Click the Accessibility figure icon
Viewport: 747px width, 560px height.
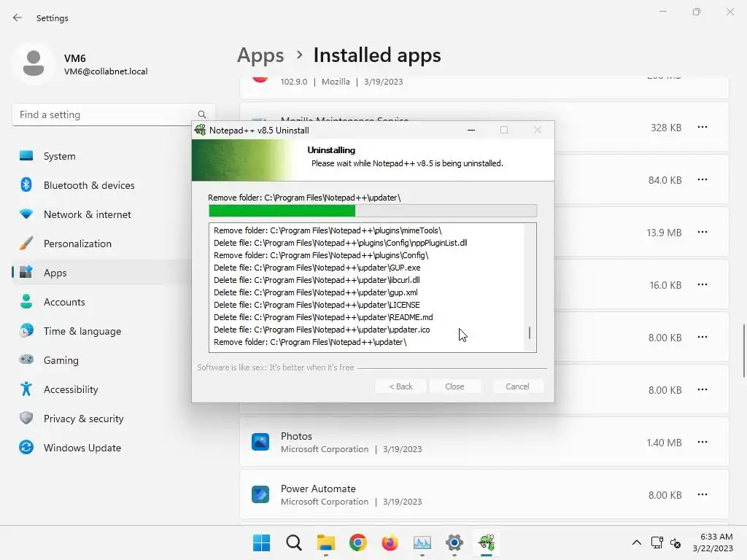point(26,389)
